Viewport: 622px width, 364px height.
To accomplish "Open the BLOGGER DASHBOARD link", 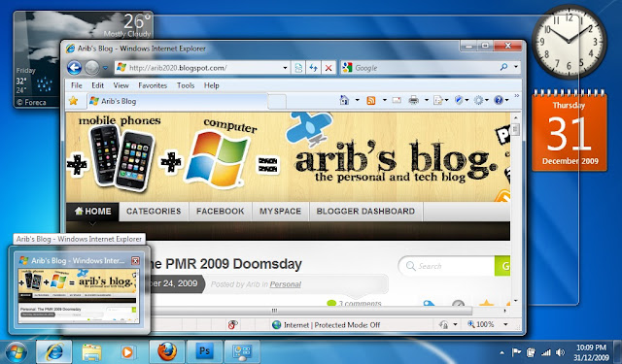I will pos(365,212).
